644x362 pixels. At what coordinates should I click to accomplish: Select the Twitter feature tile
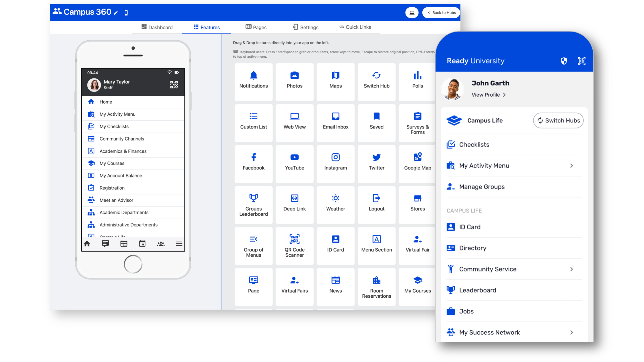coord(376,164)
